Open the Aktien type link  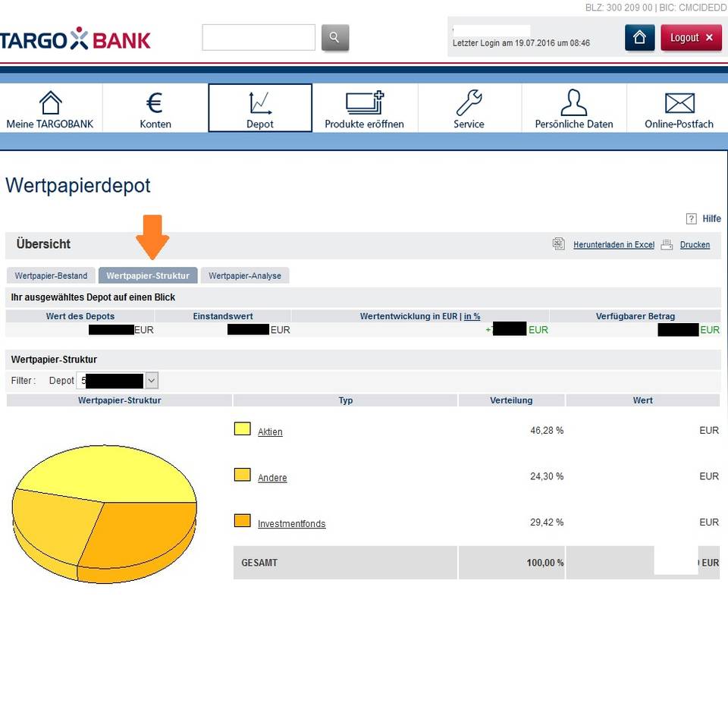coord(270,432)
